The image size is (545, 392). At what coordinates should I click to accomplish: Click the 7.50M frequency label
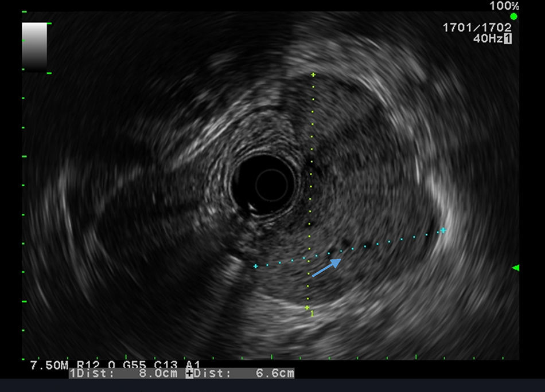pyautogui.click(x=45, y=365)
